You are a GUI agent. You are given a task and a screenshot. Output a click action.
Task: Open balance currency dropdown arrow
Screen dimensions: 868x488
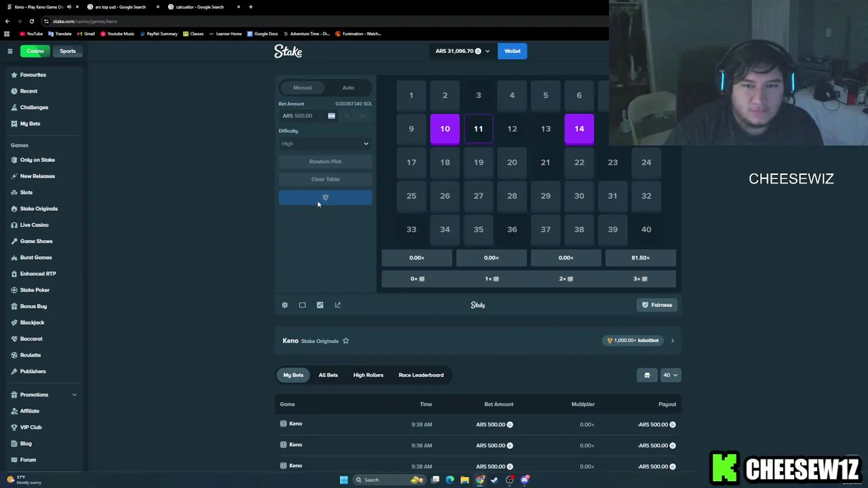pos(487,52)
